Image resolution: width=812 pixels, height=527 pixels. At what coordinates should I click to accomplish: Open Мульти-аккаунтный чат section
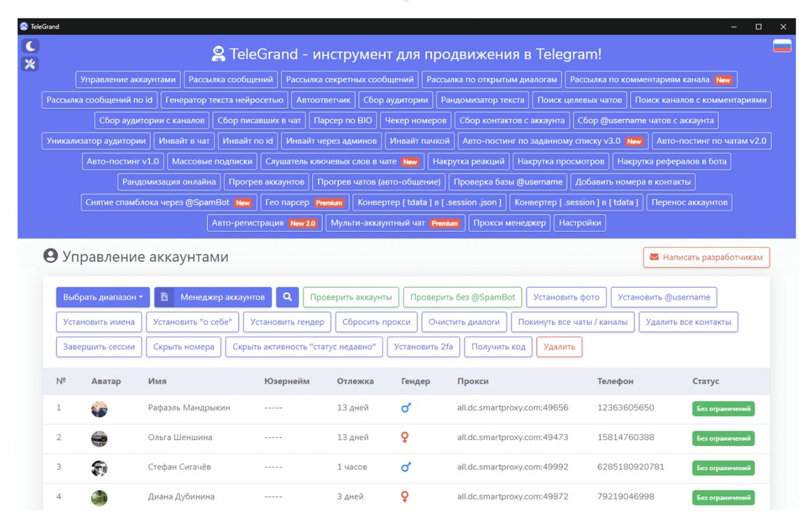coord(396,223)
